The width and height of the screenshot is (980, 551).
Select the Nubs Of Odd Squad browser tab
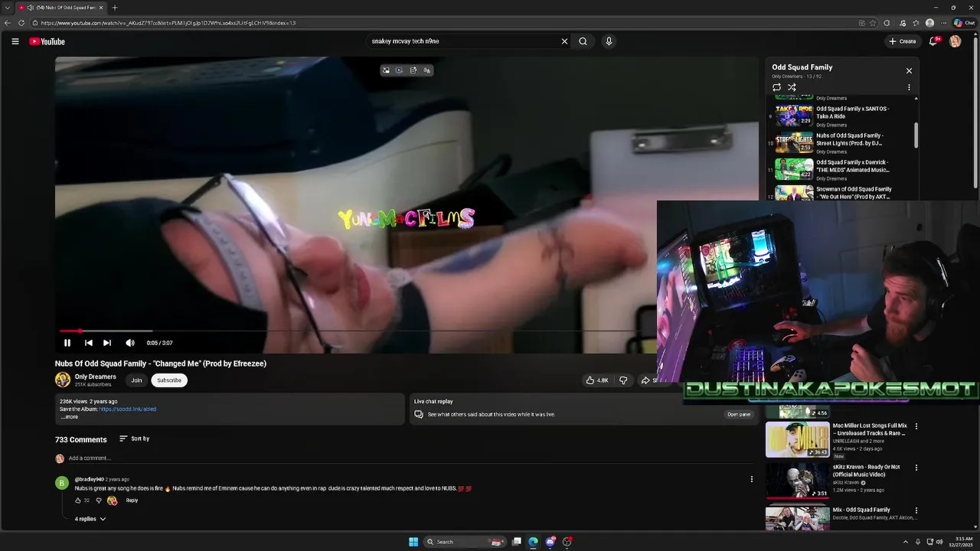pyautogui.click(x=61, y=8)
